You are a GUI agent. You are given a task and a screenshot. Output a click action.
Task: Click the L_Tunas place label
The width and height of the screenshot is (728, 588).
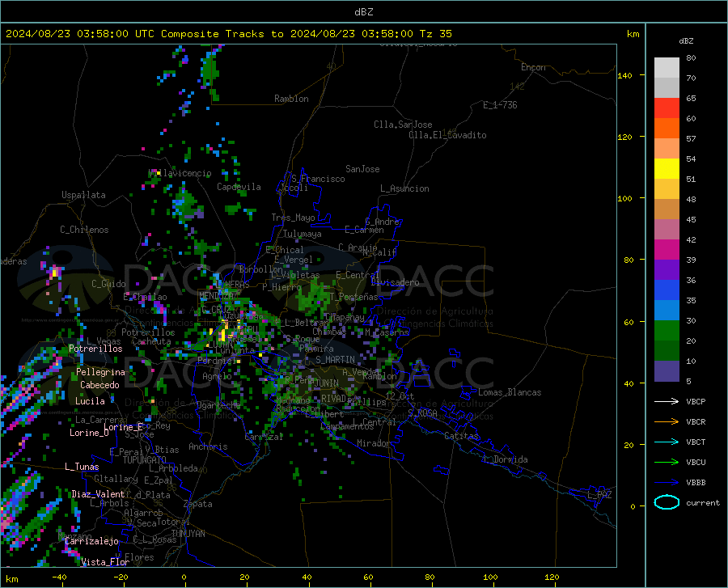coord(82,467)
